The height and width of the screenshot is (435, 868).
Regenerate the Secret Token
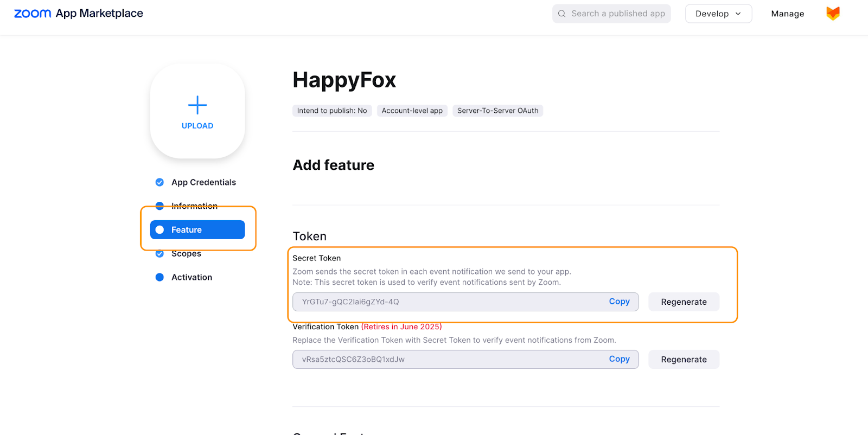[x=684, y=302]
